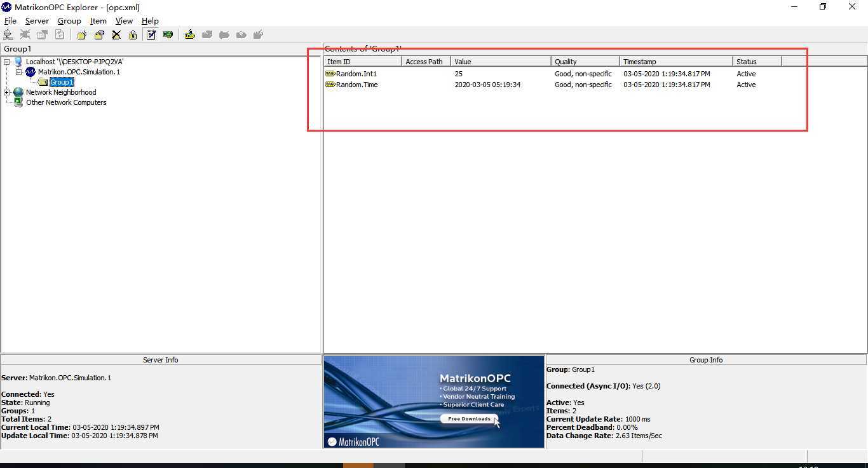Click Random.Int1's 'Good, non-specific' quality cell
The image size is (868, 468).
[583, 74]
